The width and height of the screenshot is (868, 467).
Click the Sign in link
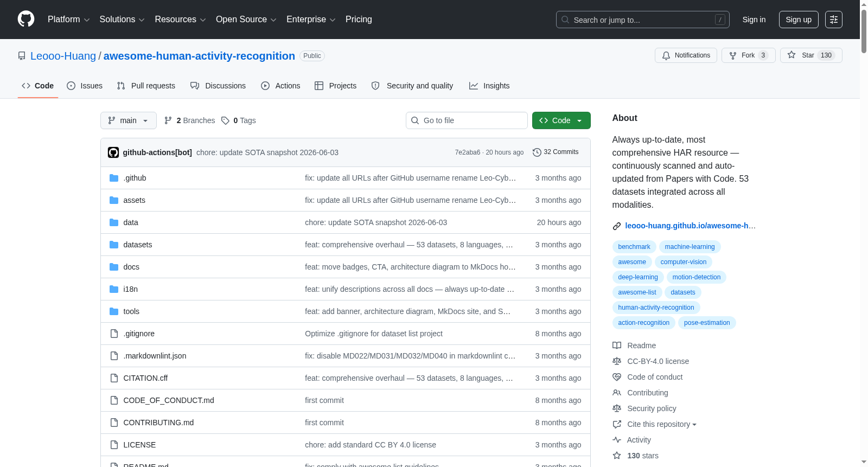click(x=754, y=20)
